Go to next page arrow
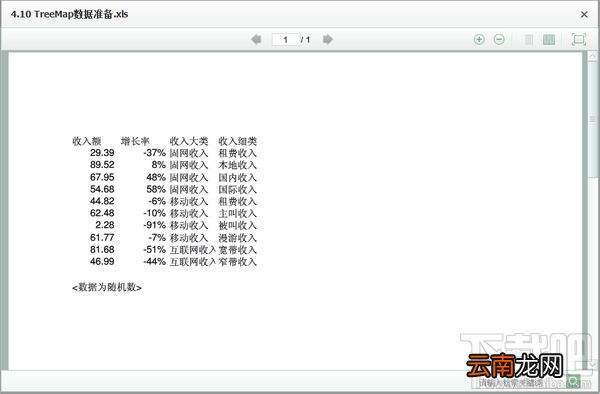600x394 pixels. (x=328, y=39)
